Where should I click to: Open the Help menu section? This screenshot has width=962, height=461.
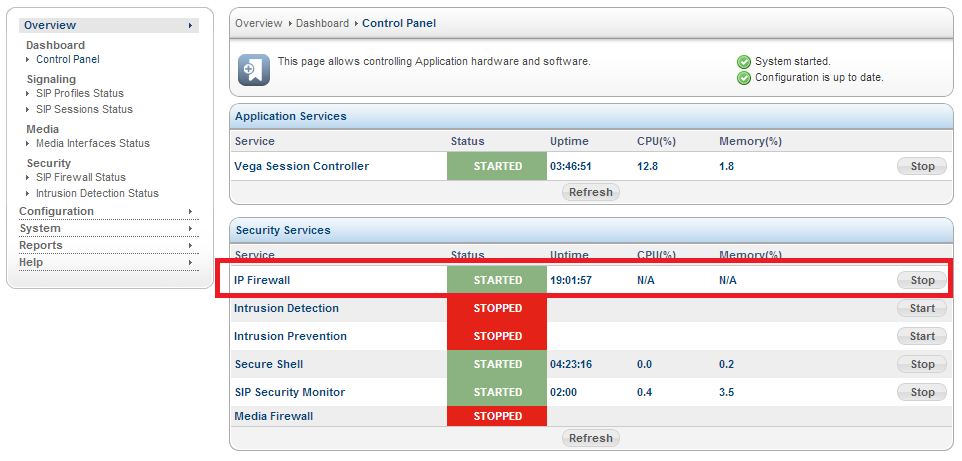(109, 263)
